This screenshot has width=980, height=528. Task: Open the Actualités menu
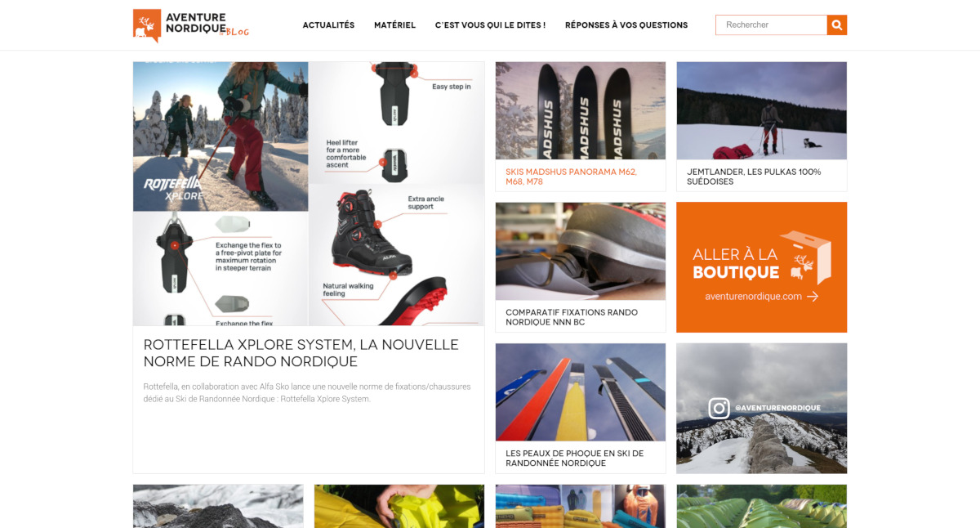coord(328,25)
